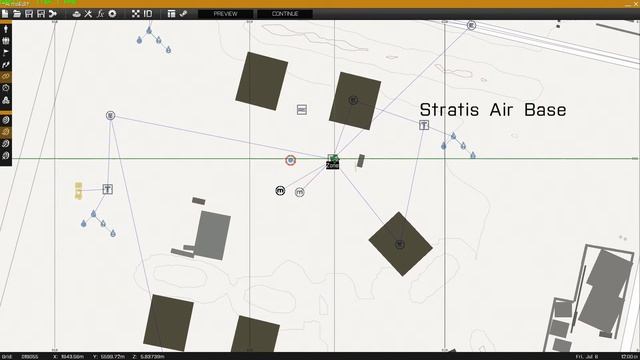
Task: Start the mission PREVIEW
Action: [x=225, y=14]
